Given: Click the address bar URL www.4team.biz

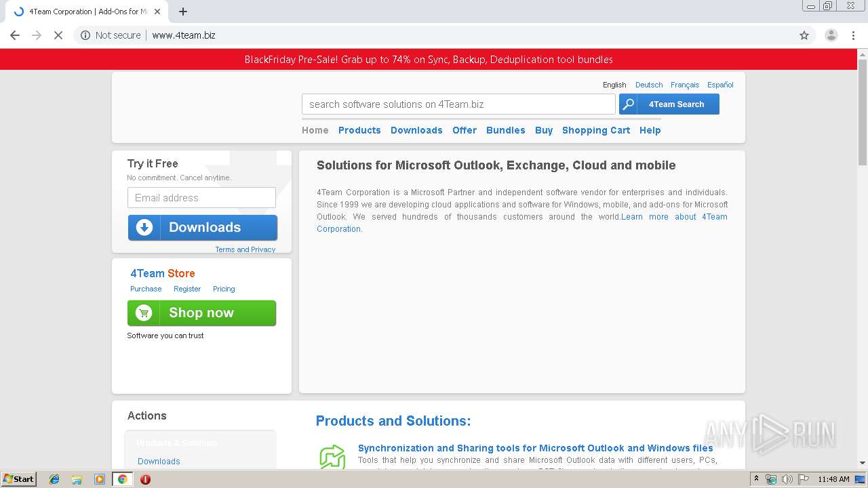Looking at the screenshot, I should point(184,35).
